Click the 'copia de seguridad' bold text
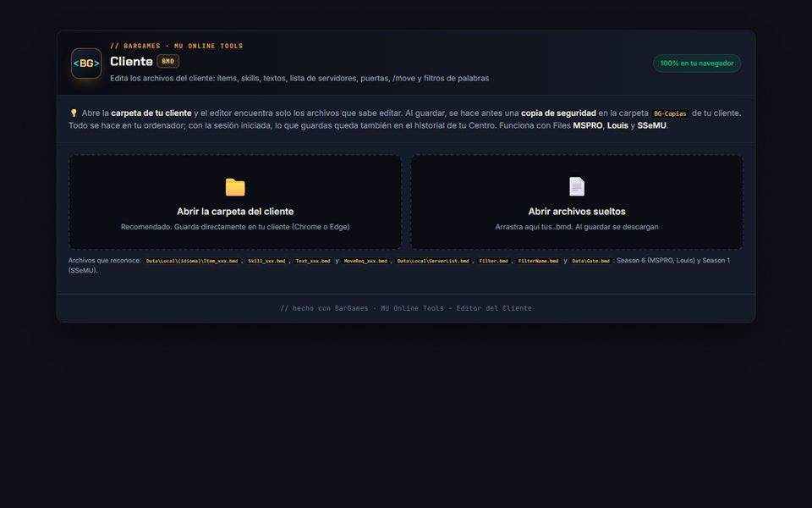812x508 pixels. click(558, 113)
